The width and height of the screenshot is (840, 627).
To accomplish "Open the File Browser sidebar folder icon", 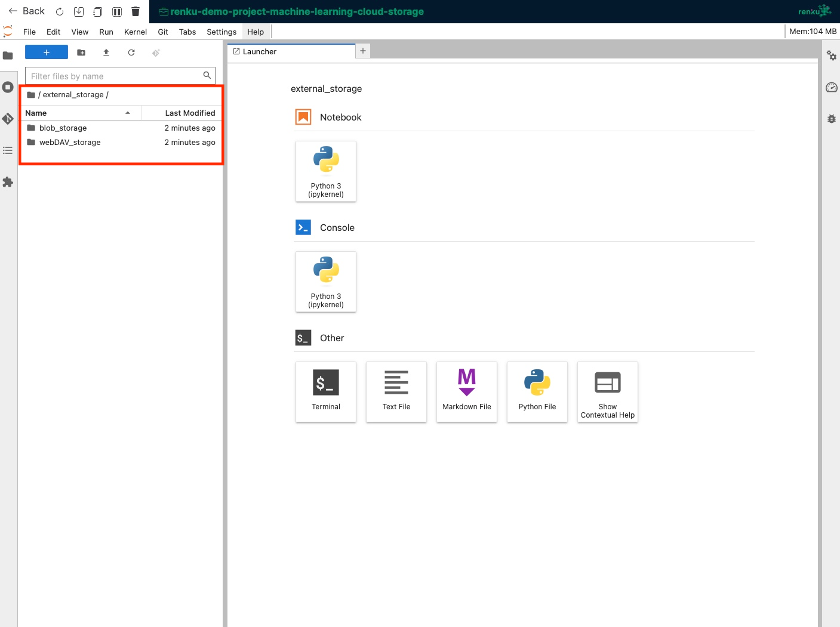I will [x=8, y=55].
